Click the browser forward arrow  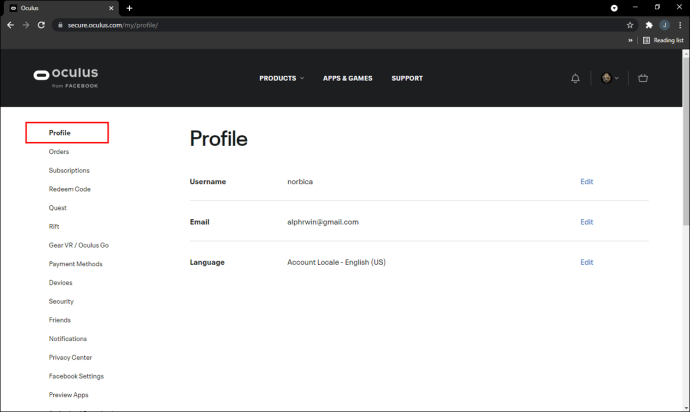click(26, 25)
